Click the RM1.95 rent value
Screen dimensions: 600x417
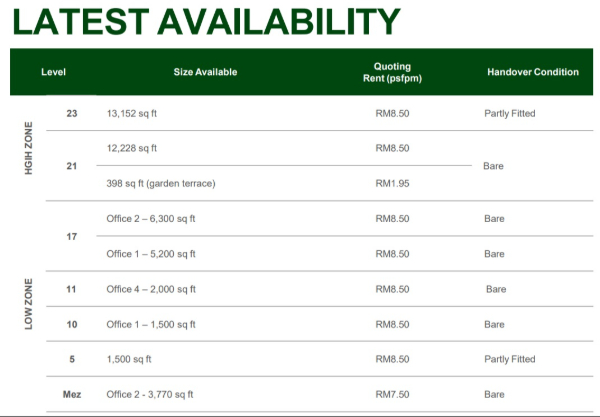click(392, 183)
